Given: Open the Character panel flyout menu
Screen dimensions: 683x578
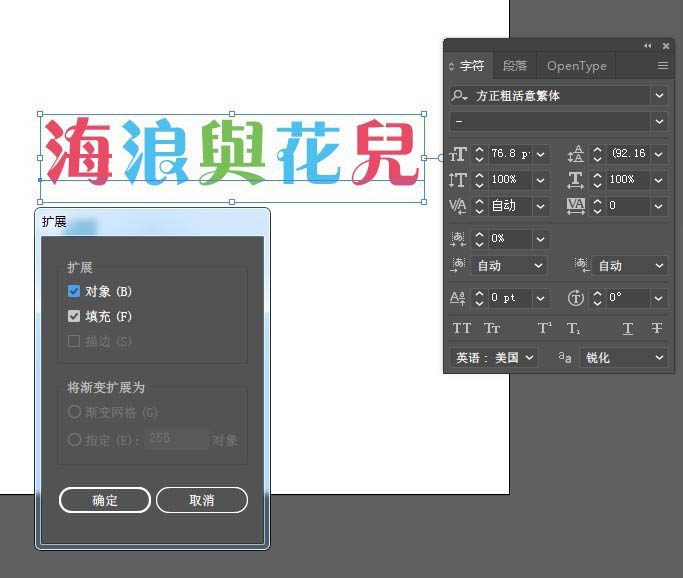Looking at the screenshot, I should [663, 65].
